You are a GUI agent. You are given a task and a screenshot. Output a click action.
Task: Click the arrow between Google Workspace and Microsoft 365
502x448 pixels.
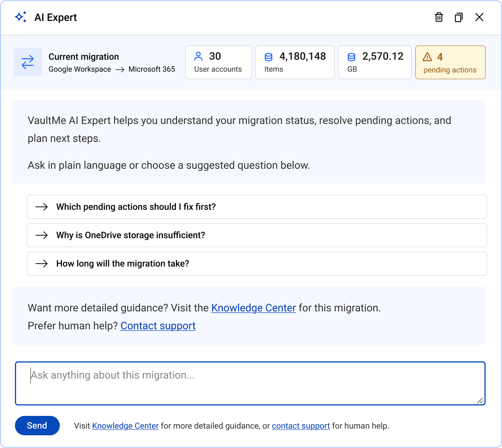coord(120,69)
